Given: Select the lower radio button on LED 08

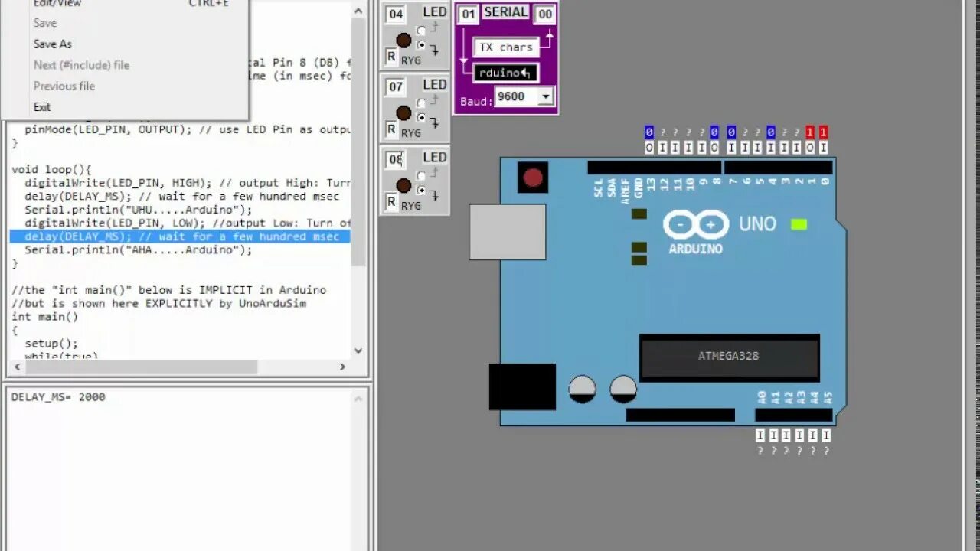Looking at the screenshot, I should click(421, 191).
